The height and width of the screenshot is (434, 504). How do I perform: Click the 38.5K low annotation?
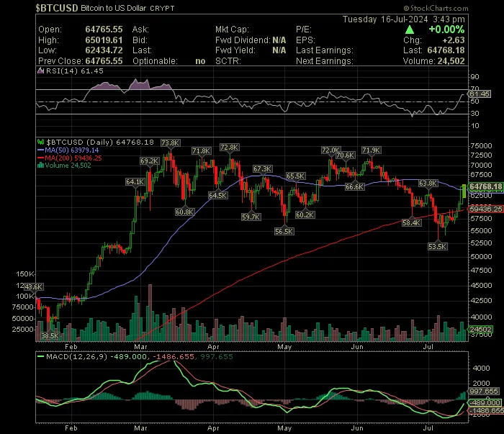(50, 335)
